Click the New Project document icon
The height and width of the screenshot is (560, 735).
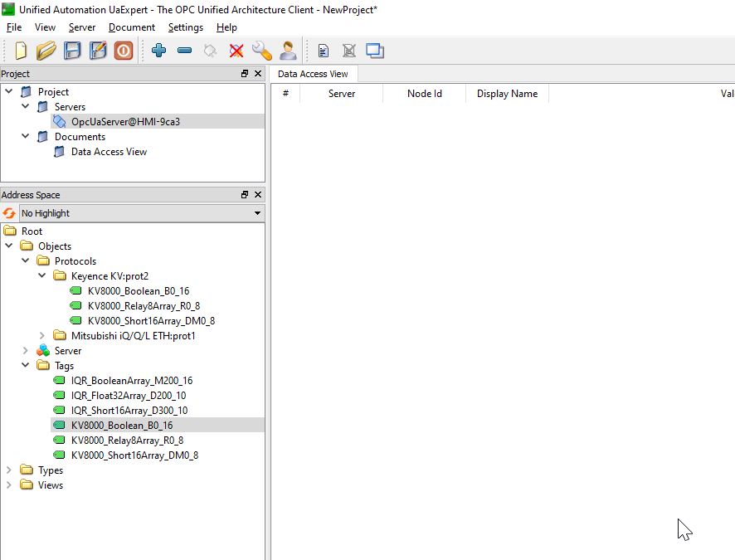(x=21, y=51)
